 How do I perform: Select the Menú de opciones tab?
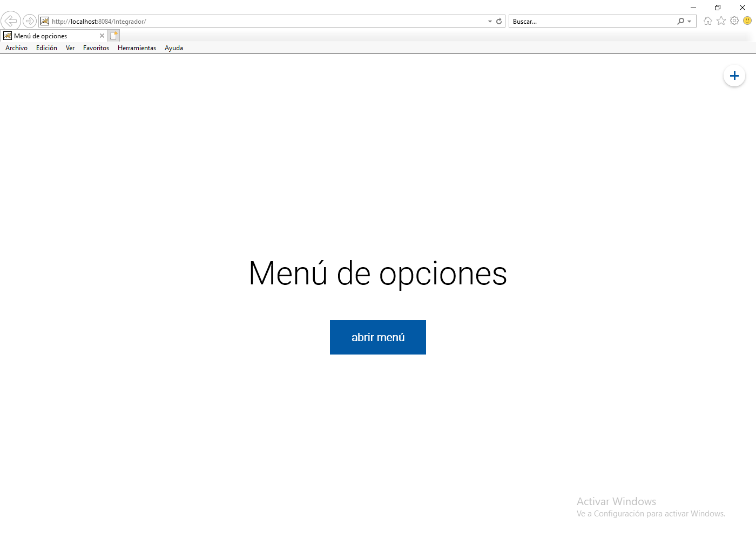point(53,36)
